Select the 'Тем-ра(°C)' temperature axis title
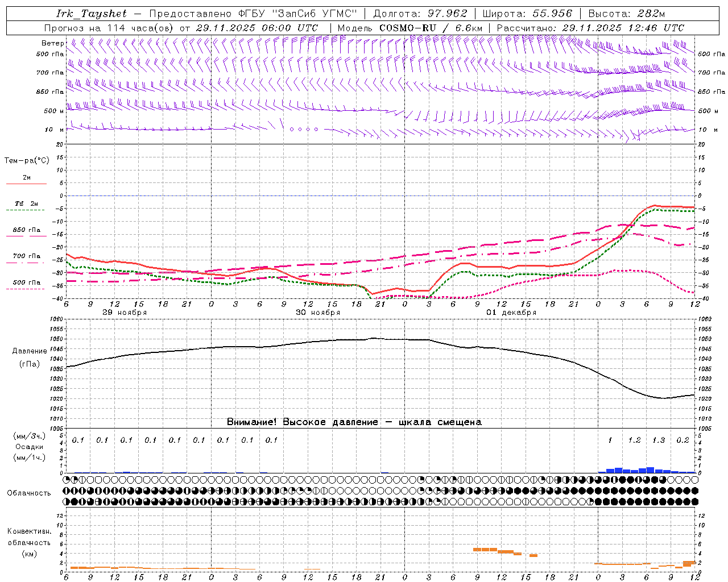This screenshot has width=728, height=582. [27, 161]
